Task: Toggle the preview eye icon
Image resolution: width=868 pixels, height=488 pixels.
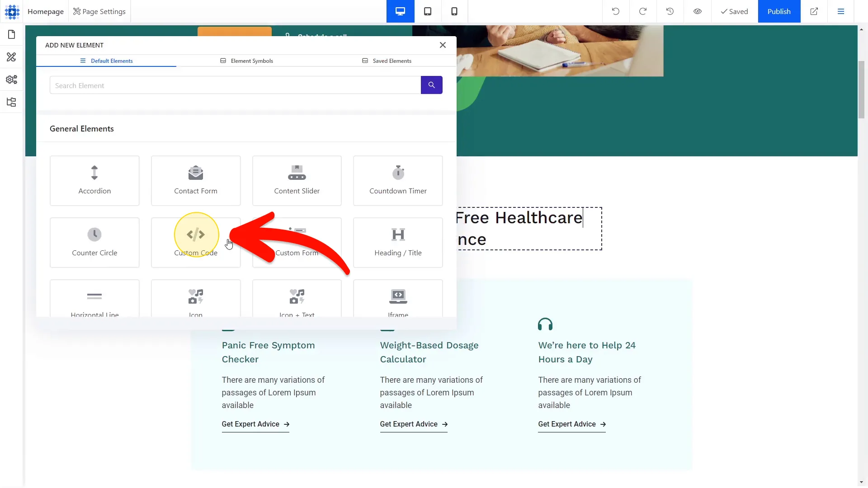Action: 698,11
